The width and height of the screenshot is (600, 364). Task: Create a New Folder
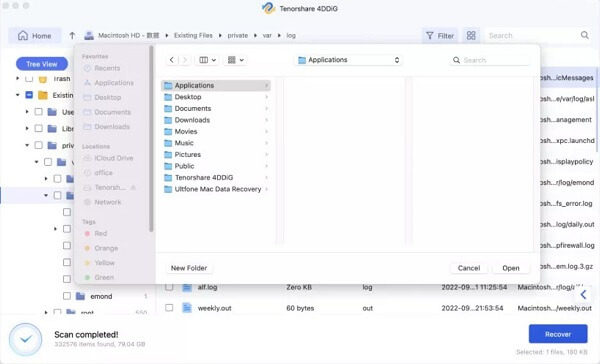point(189,268)
